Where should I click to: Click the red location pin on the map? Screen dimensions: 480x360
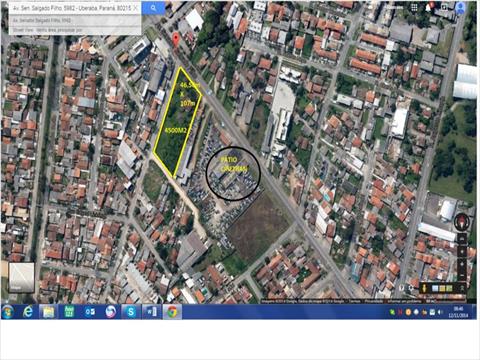click(x=176, y=39)
